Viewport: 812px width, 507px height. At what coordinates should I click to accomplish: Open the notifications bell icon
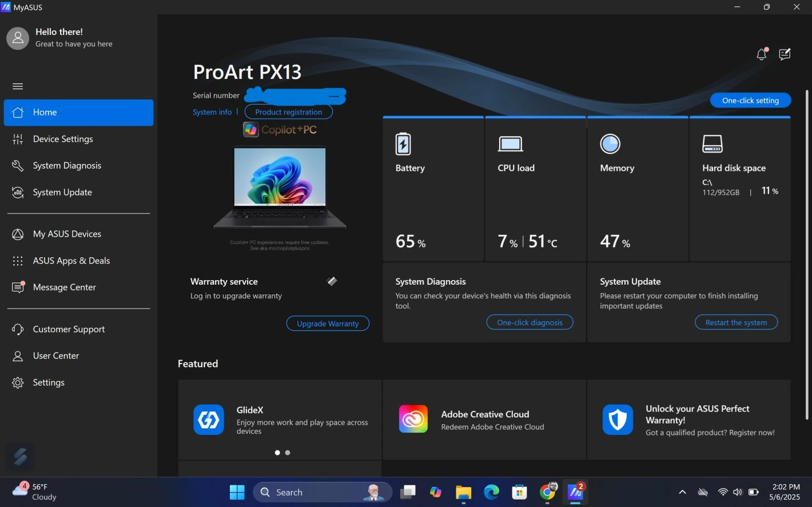point(761,55)
